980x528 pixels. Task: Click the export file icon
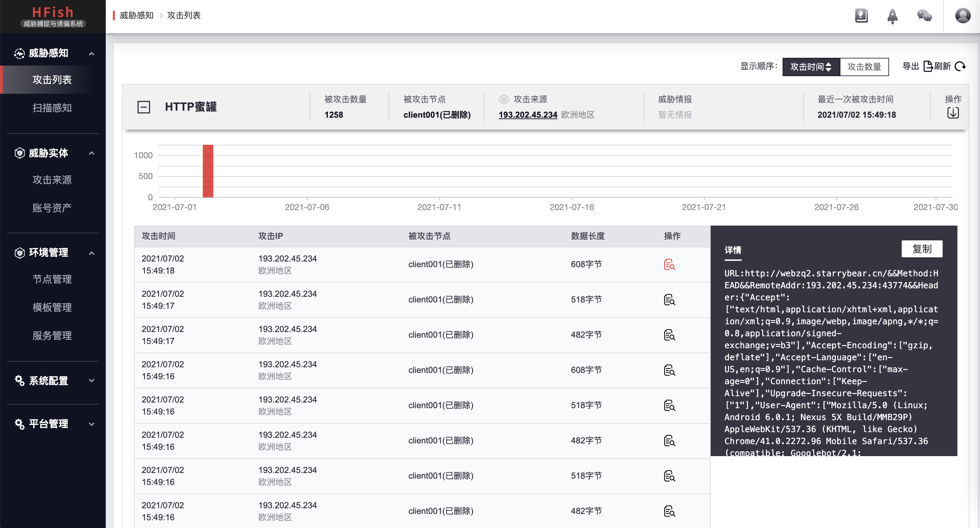(928, 67)
